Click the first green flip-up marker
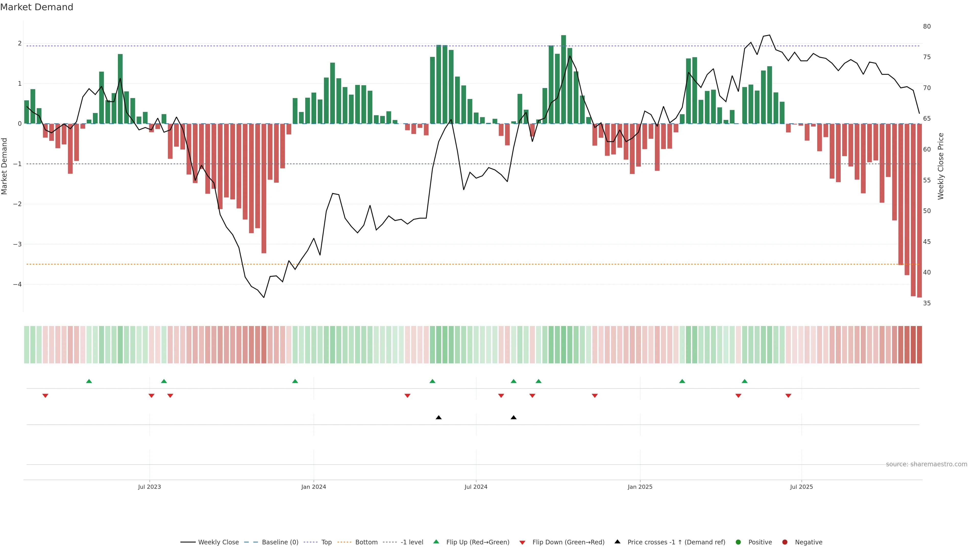The width and height of the screenshot is (980, 551). pos(89,381)
